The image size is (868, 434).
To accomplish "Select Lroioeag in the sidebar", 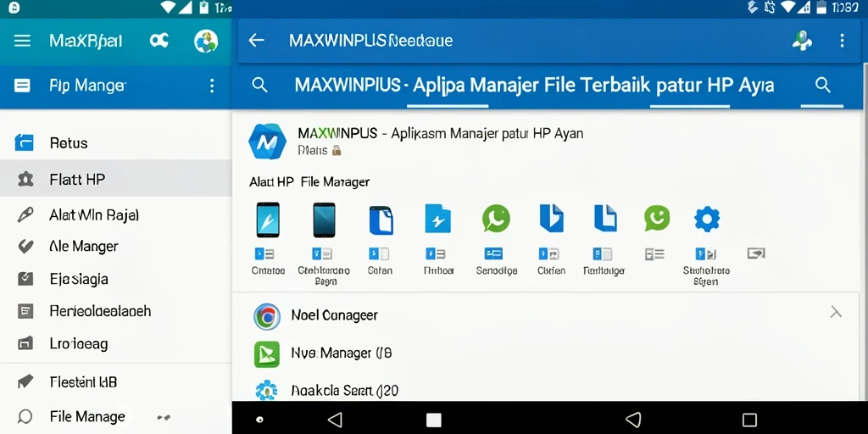I will tap(115, 344).
